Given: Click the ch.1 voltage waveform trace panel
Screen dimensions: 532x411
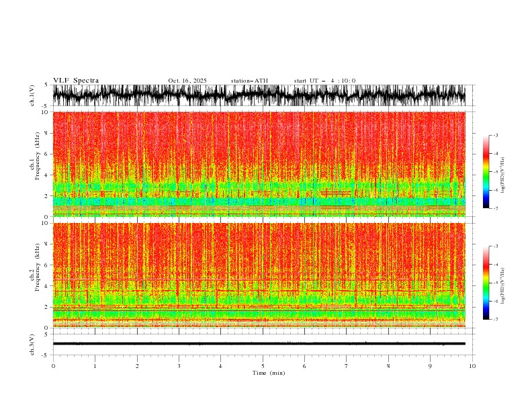Looking at the screenshot, I should pyautogui.click(x=259, y=95).
